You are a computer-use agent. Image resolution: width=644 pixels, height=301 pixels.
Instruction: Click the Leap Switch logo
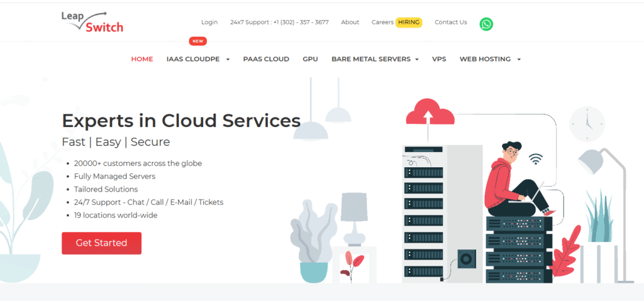(92, 22)
